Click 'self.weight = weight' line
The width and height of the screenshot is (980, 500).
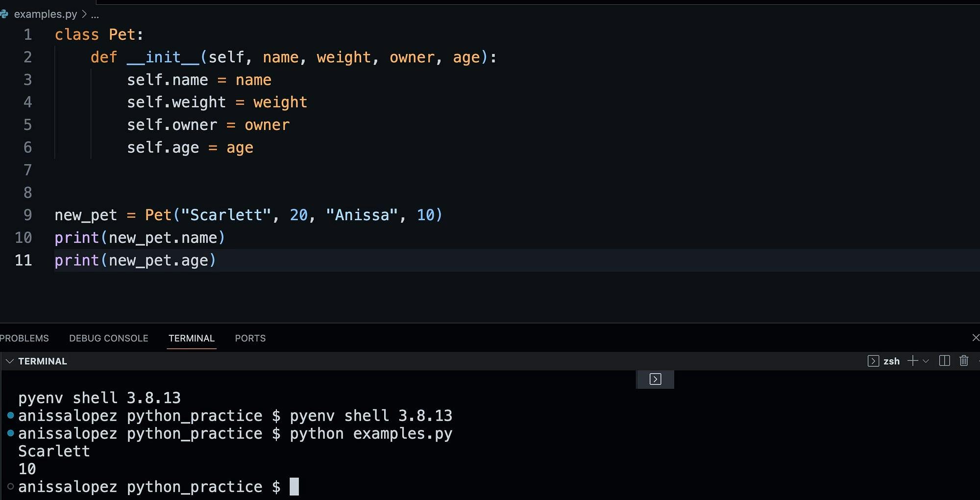(x=217, y=102)
